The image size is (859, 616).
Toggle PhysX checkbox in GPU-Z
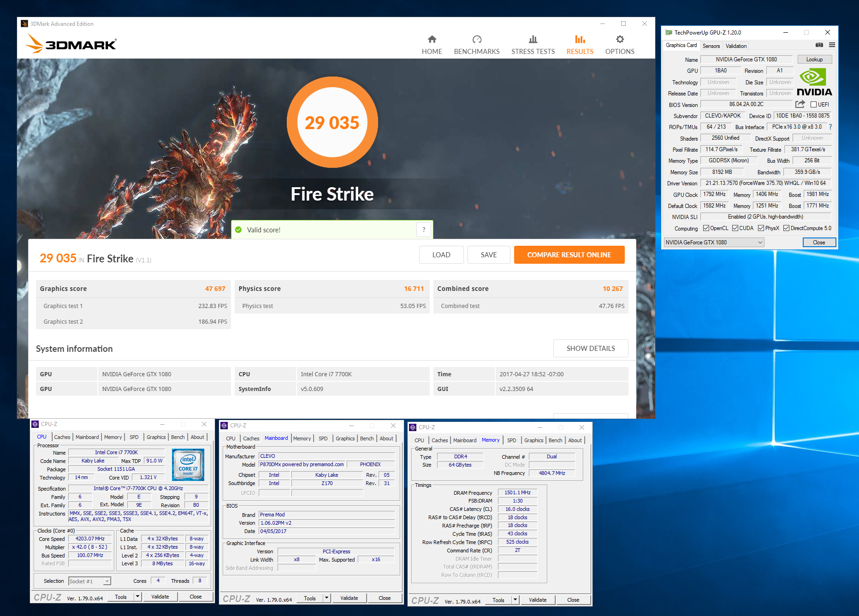coord(761,228)
